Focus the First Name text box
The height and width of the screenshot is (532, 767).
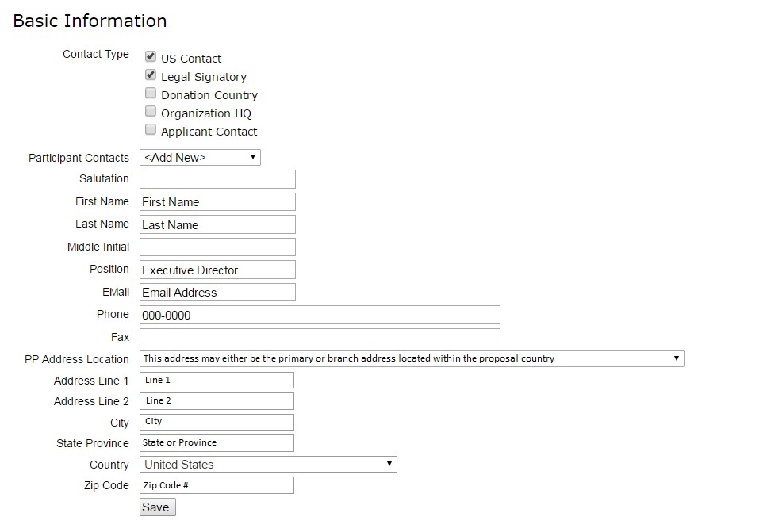pos(217,202)
